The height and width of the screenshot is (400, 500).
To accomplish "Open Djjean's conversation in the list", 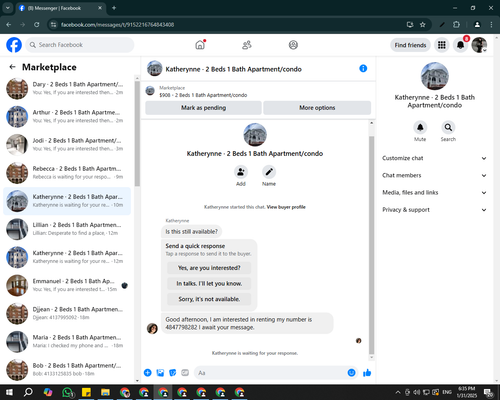I will (x=67, y=313).
